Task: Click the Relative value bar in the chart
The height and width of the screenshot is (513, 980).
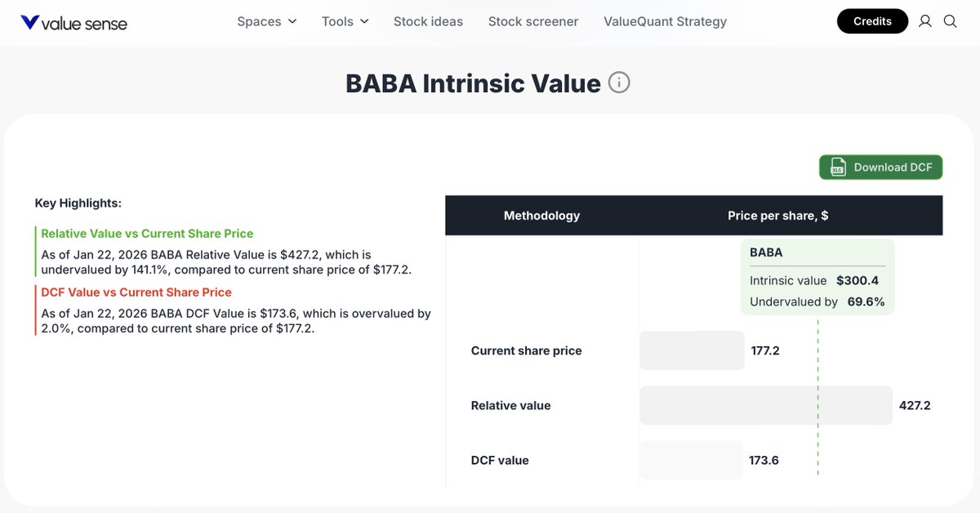Action: pos(765,405)
